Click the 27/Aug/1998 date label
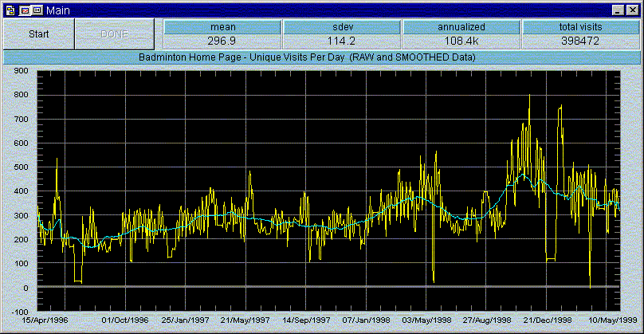This screenshot has height=334, width=644. [x=487, y=320]
